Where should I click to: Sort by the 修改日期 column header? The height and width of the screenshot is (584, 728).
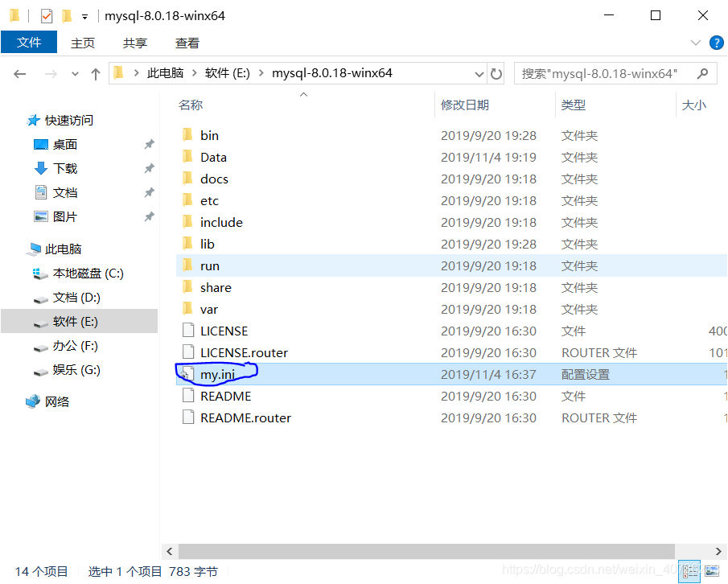(465, 105)
